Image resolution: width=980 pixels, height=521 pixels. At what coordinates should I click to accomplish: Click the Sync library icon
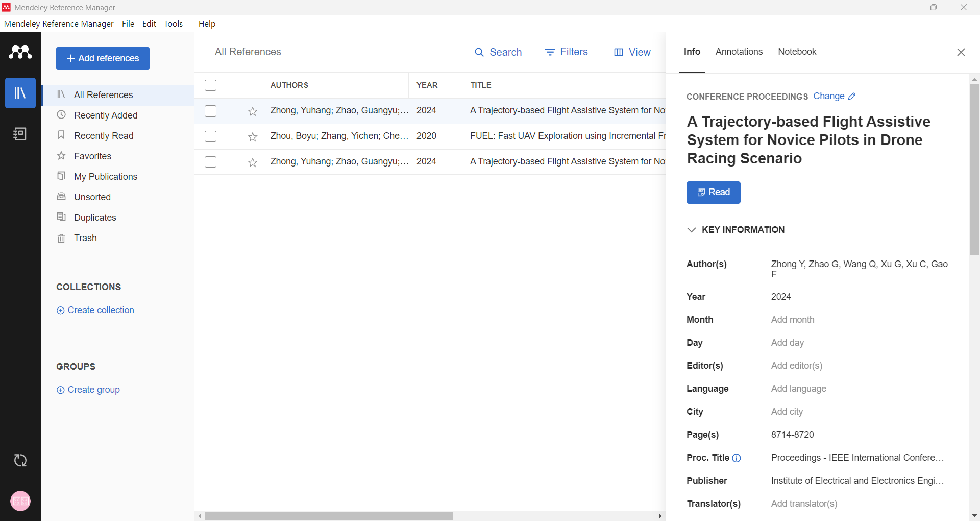[x=20, y=461]
